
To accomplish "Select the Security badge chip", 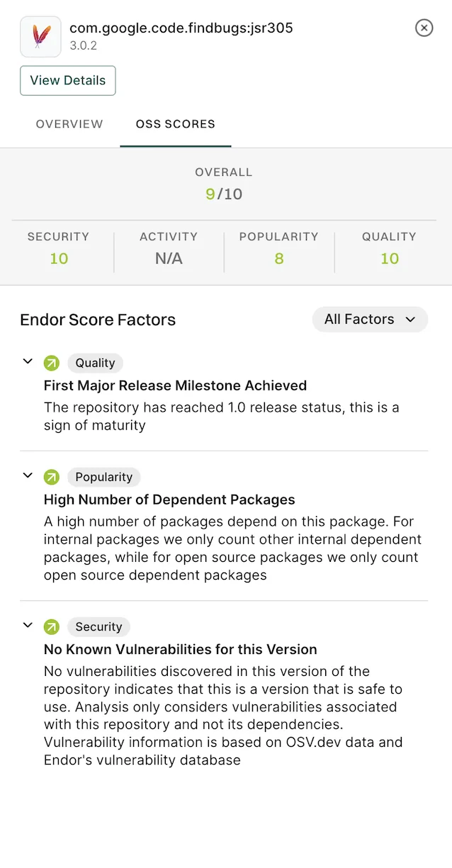I will (98, 626).
